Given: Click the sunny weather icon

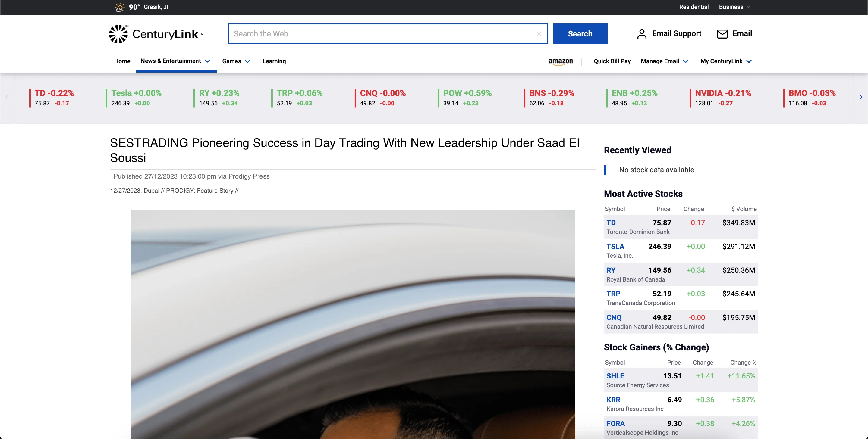Looking at the screenshot, I should coord(120,7).
